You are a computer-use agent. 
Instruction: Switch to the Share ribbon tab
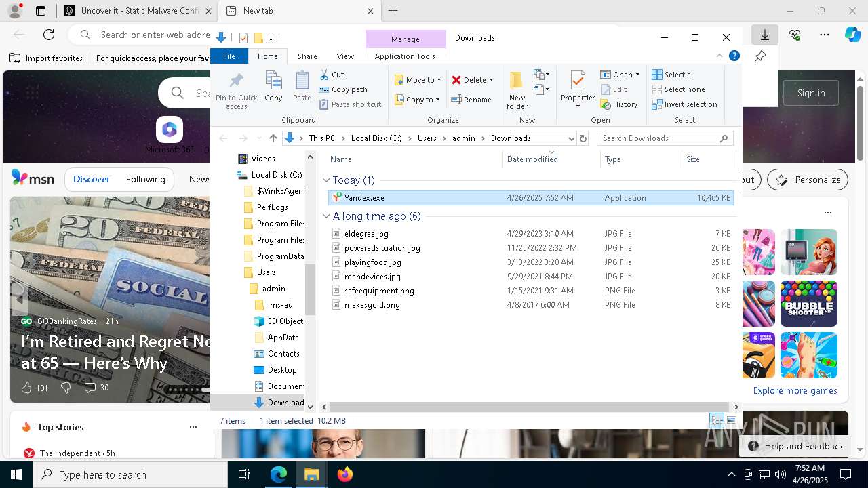coord(307,56)
